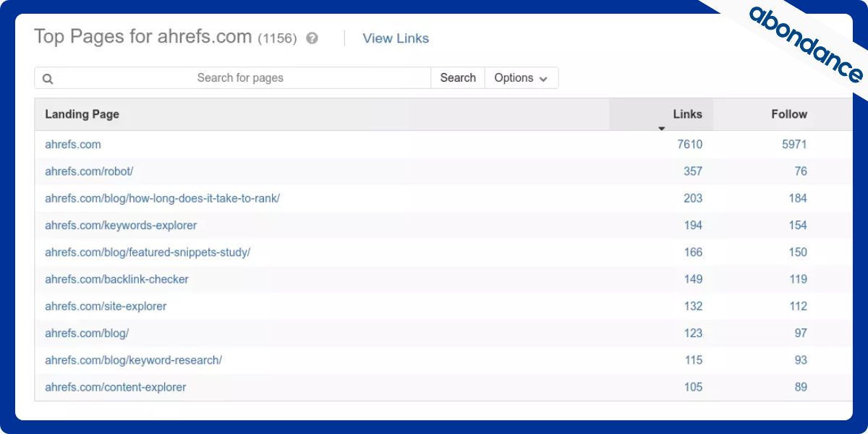This screenshot has width=868, height=434.
Task: Click the 105 links value
Action: 693,387
